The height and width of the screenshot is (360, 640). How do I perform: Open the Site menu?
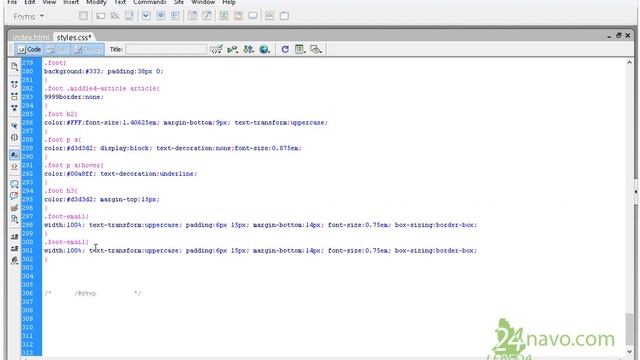pos(179,2)
